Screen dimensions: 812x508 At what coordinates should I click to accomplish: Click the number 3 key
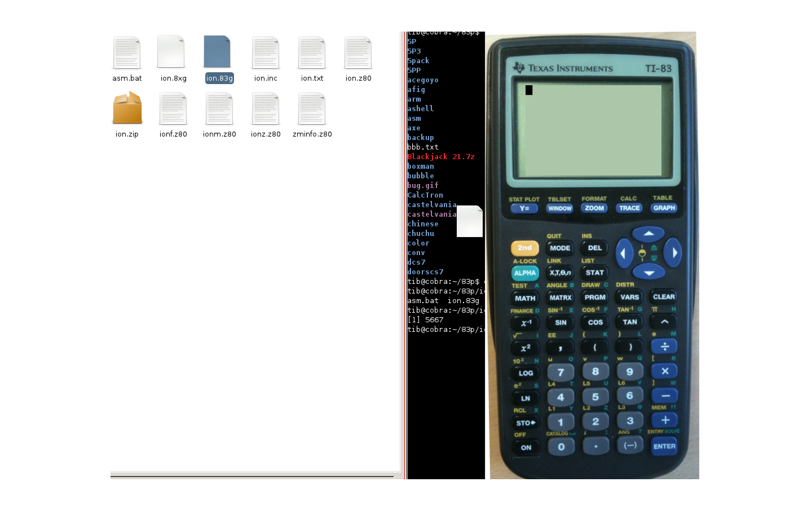point(630,421)
